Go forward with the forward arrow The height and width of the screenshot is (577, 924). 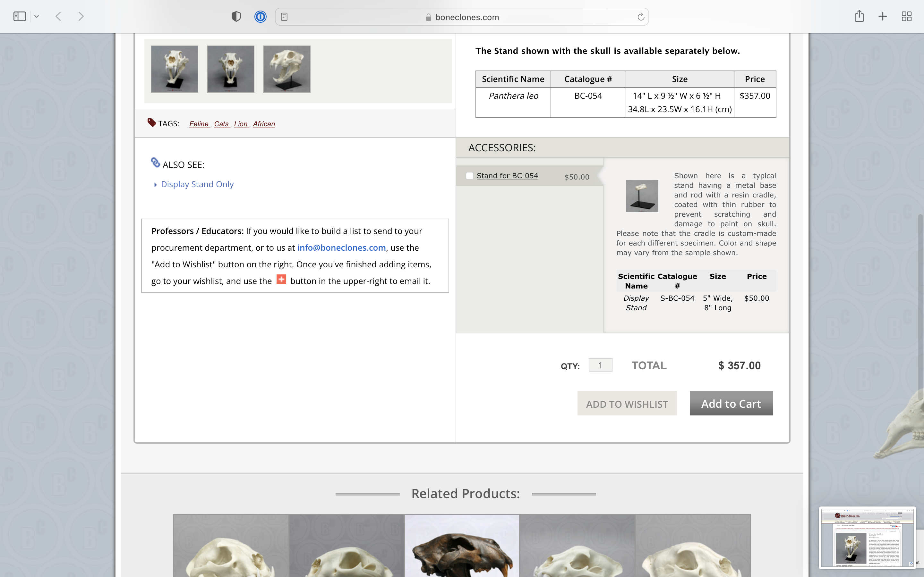coord(81,16)
